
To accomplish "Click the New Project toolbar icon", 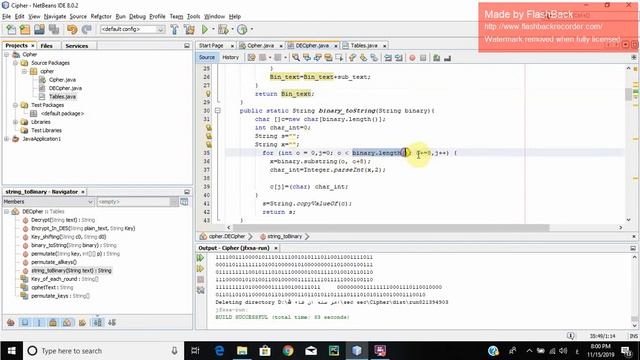I will tap(25, 29).
